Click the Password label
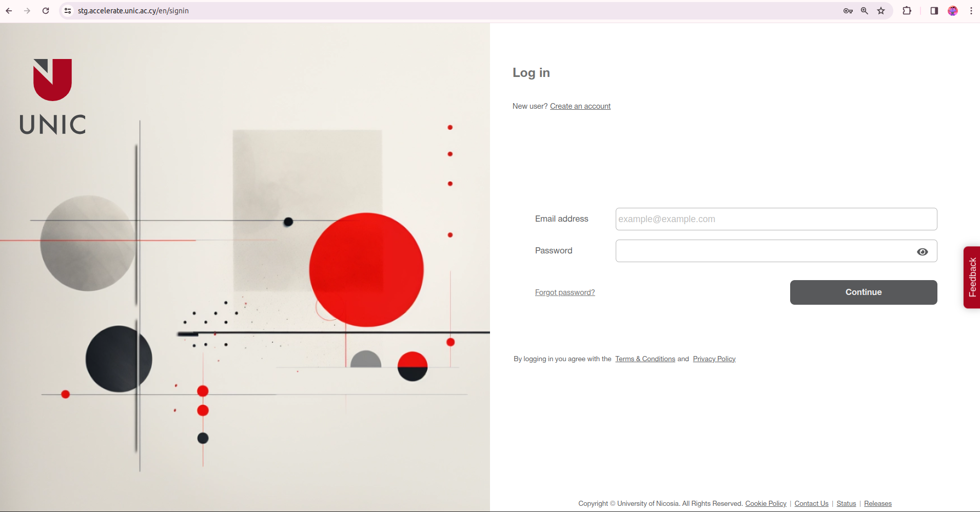This screenshot has height=512, width=980. (554, 251)
